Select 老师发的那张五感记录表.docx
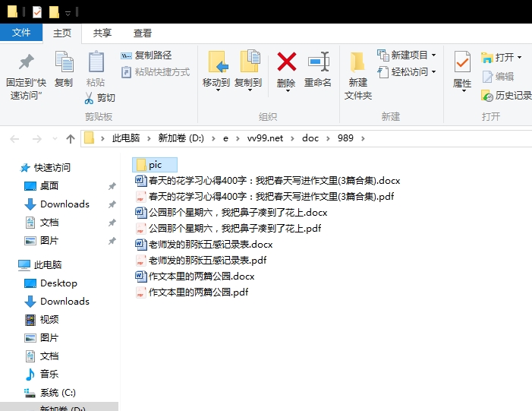 coord(204,244)
